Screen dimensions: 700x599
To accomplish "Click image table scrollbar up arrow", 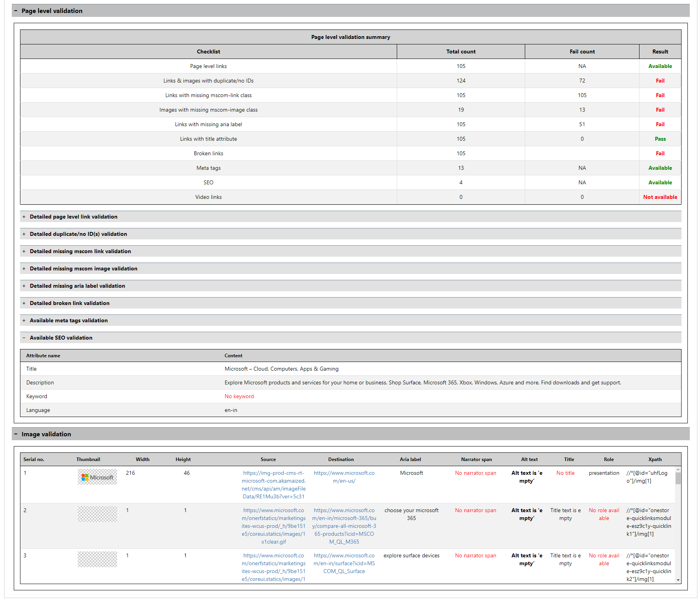I will coord(678,469).
